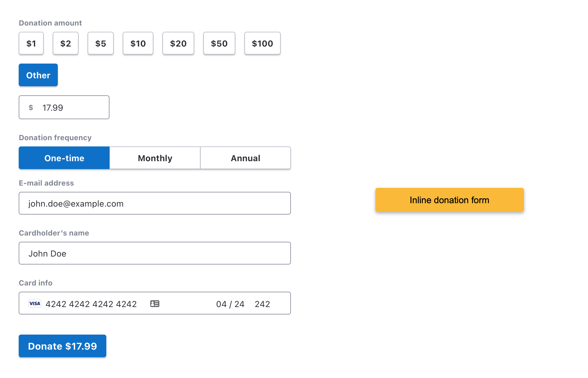Select the $100 donation amount

tap(263, 43)
